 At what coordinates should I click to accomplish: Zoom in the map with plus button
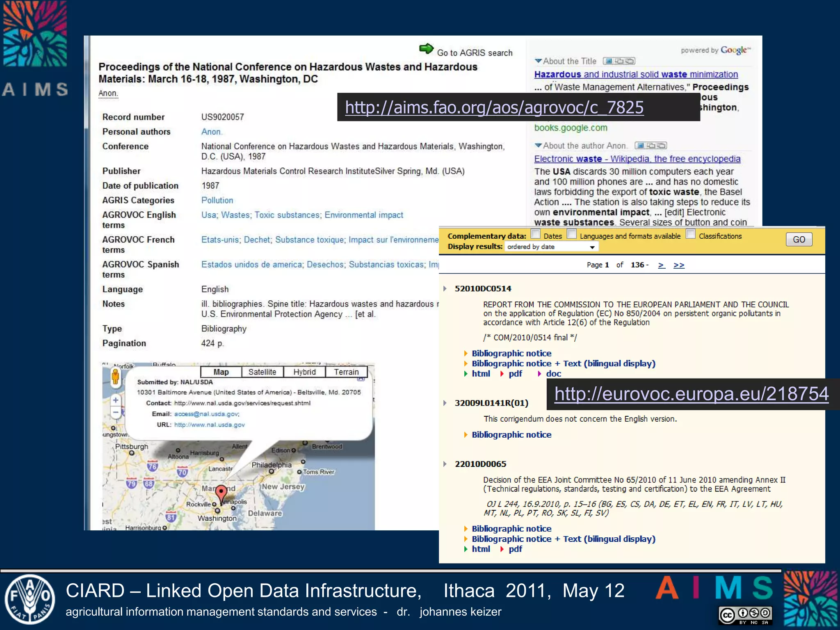pos(116,400)
